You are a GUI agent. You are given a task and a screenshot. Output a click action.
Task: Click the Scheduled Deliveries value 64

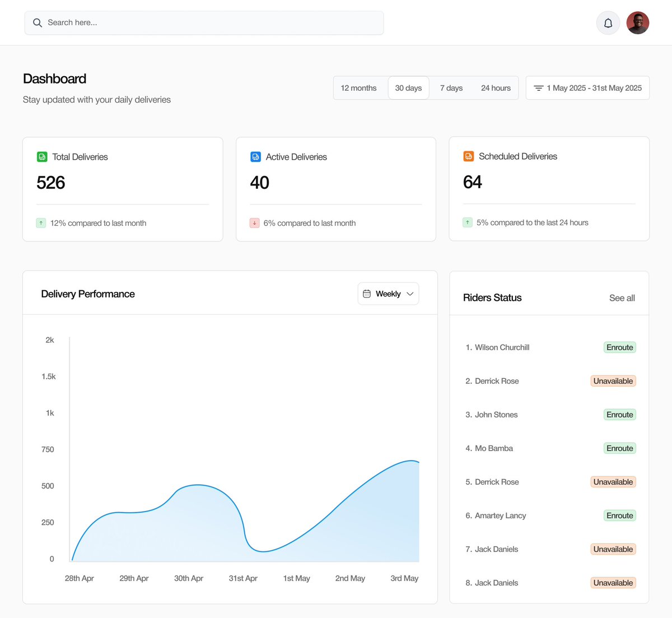point(473,182)
